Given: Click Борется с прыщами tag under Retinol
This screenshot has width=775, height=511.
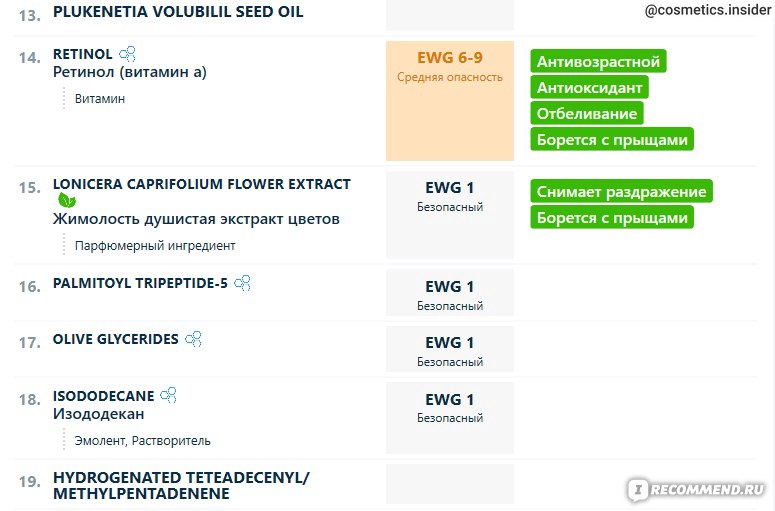Looking at the screenshot, I should point(612,140).
